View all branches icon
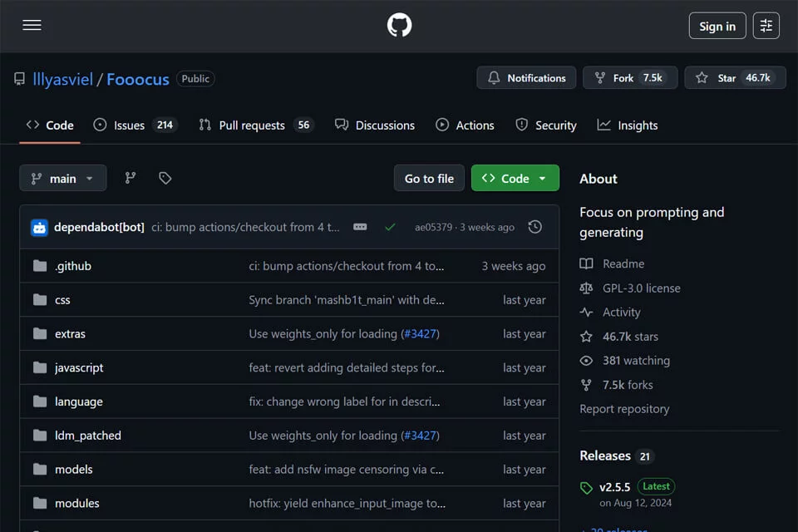 pyautogui.click(x=131, y=178)
